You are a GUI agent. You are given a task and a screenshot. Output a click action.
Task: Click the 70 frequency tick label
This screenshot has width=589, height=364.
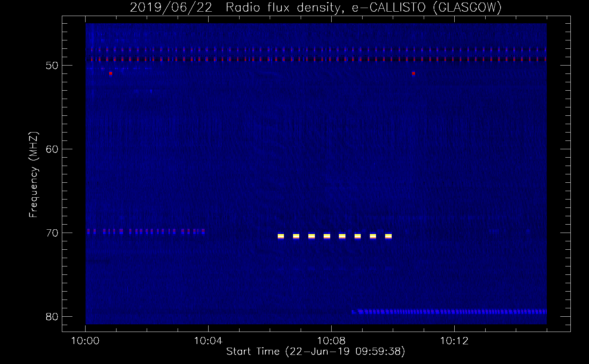tap(52, 233)
